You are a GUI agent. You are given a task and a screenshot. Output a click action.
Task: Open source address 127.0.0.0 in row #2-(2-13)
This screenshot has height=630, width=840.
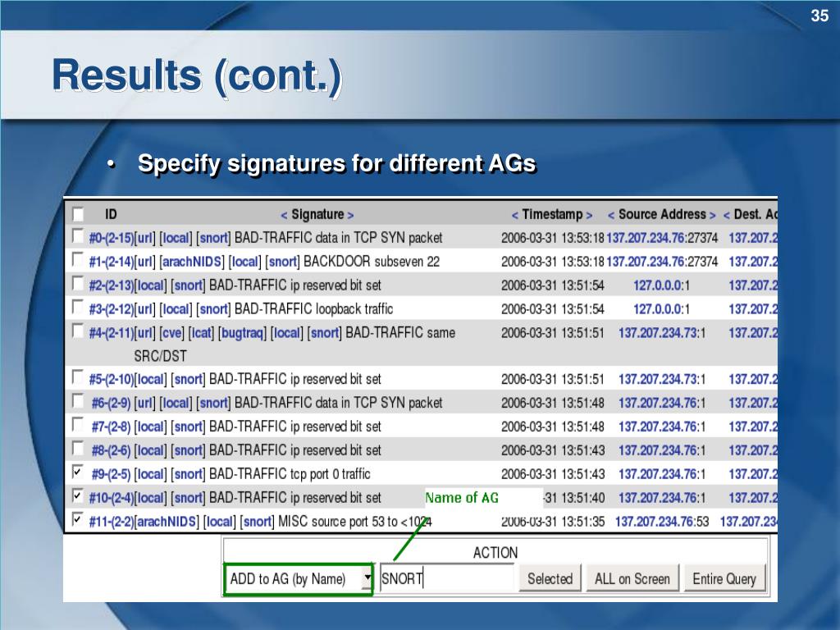coord(657,285)
